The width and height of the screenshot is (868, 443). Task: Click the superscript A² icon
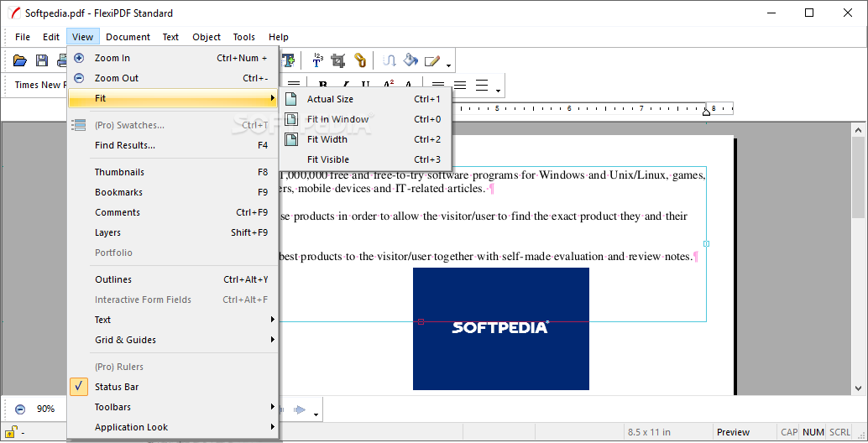[x=389, y=86]
